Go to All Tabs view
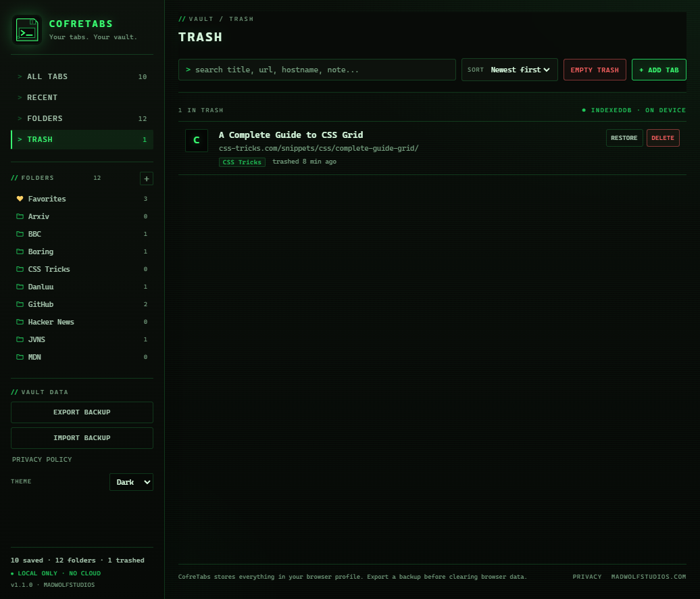 (x=82, y=76)
